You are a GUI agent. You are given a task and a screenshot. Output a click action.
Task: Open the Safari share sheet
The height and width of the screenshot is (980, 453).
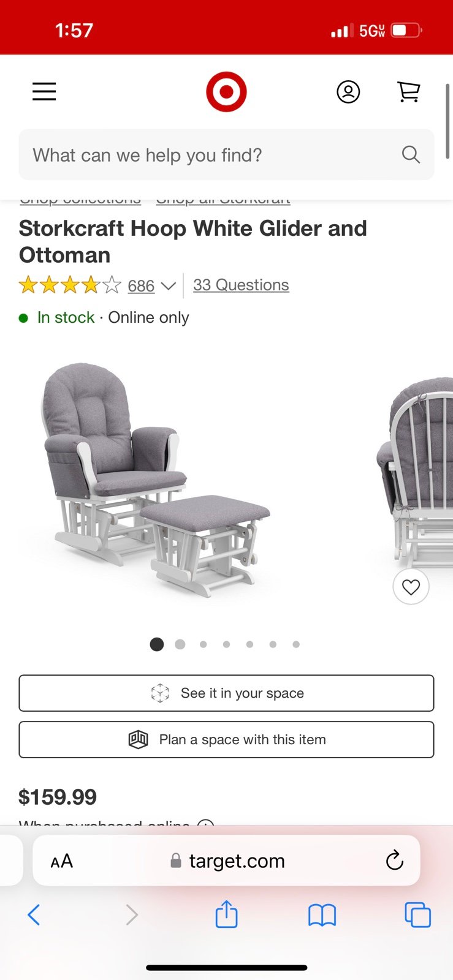point(226,914)
